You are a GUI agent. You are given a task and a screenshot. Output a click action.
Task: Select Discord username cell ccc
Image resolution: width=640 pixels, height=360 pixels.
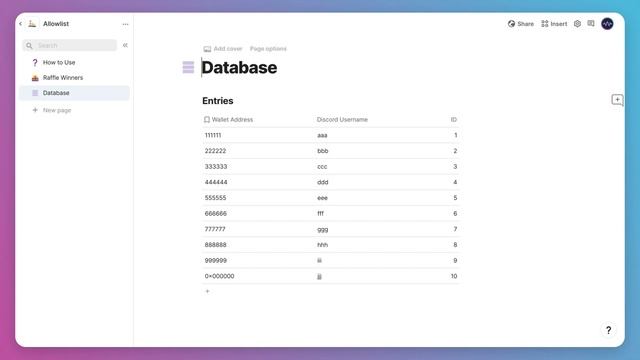pyautogui.click(x=322, y=167)
